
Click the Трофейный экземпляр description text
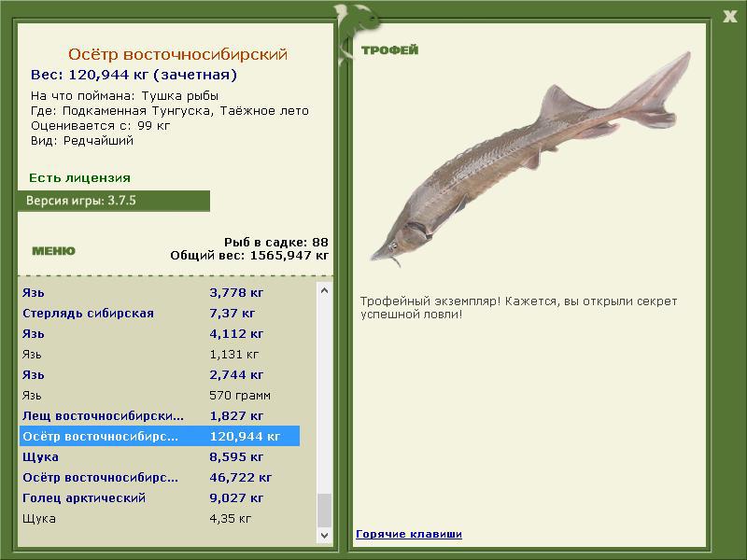click(x=518, y=308)
